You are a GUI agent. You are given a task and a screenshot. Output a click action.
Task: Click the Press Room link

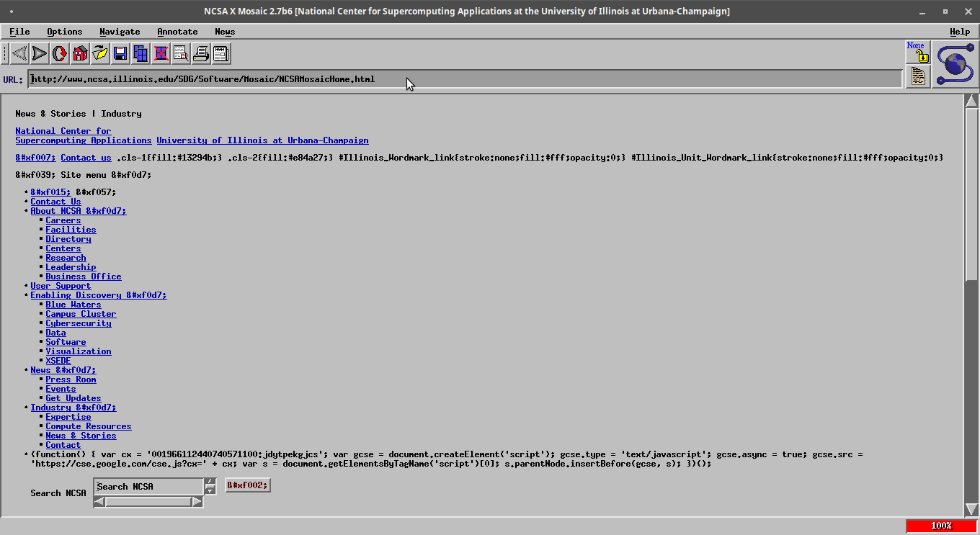(71, 379)
